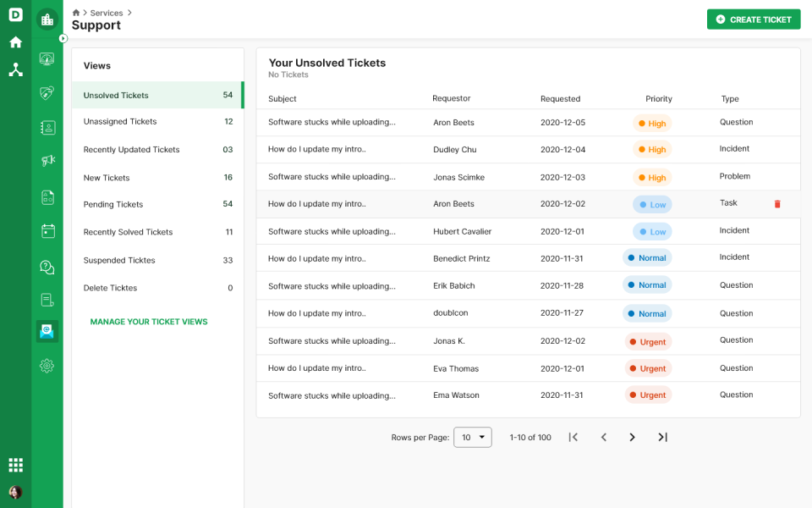This screenshot has height=508, width=812.
Task: Click requestor name Jonas Scimke
Action: tap(458, 177)
